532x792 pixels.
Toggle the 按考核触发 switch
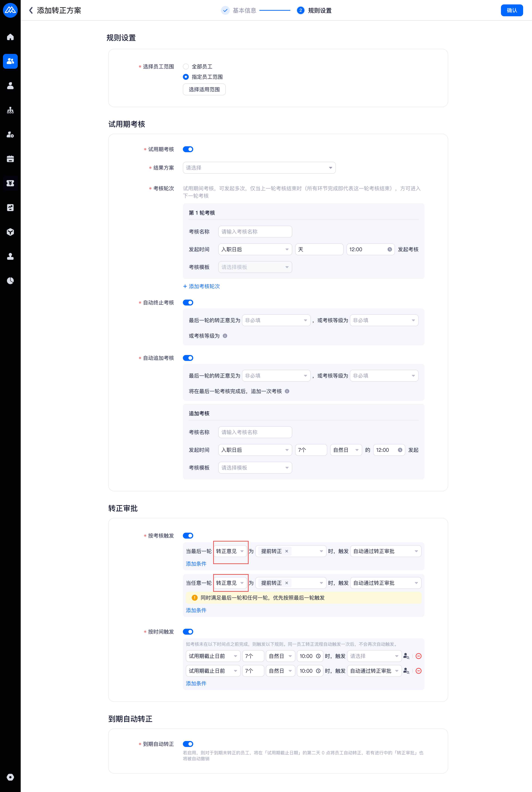coord(188,536)
